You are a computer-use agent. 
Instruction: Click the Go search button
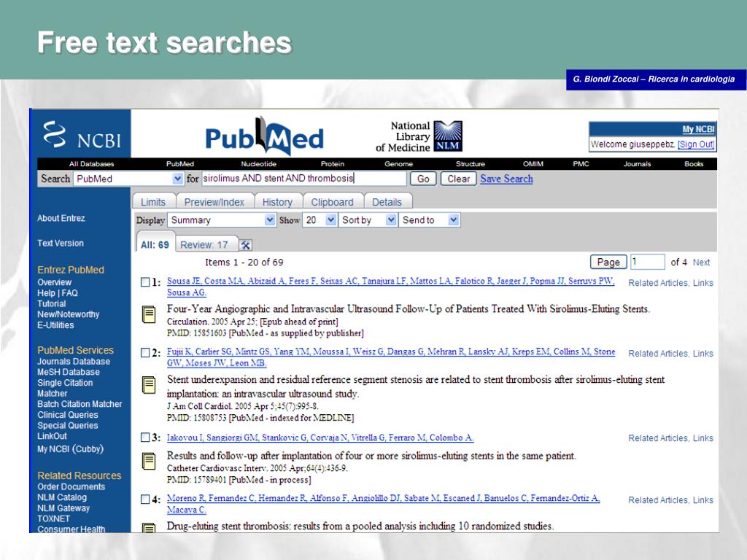coord(423,179)
